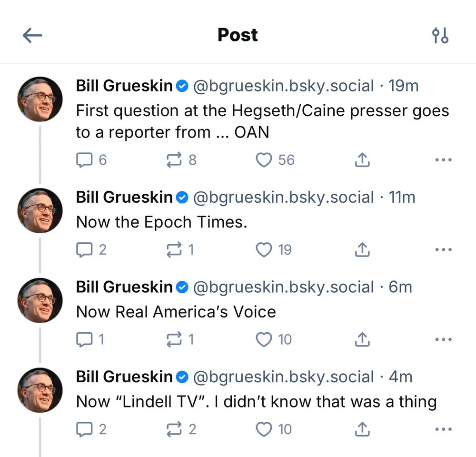Viewport: 476px width, 457px height.
Task: Open thread view settings icon
Action: [440, 35]
